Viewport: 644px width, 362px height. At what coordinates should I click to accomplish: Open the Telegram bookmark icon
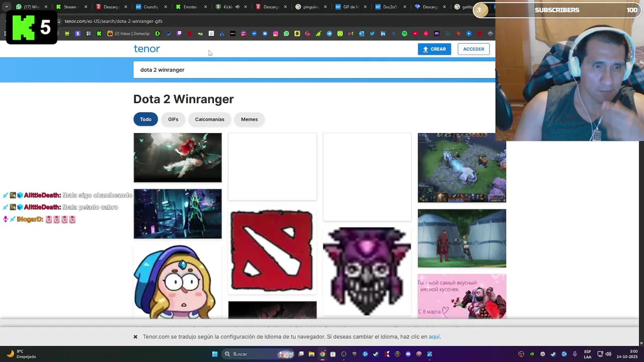[329, 34]
